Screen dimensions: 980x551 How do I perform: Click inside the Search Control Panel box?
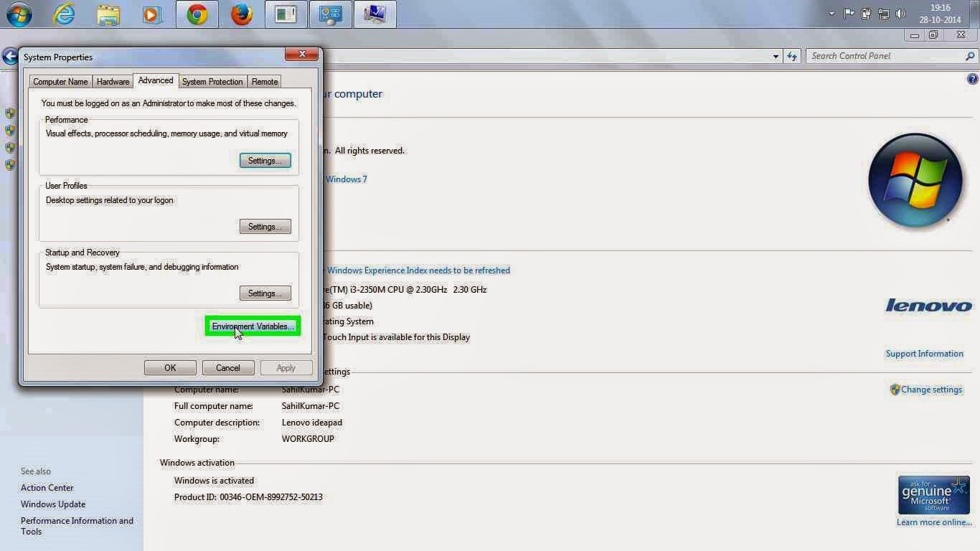point(882,55)
